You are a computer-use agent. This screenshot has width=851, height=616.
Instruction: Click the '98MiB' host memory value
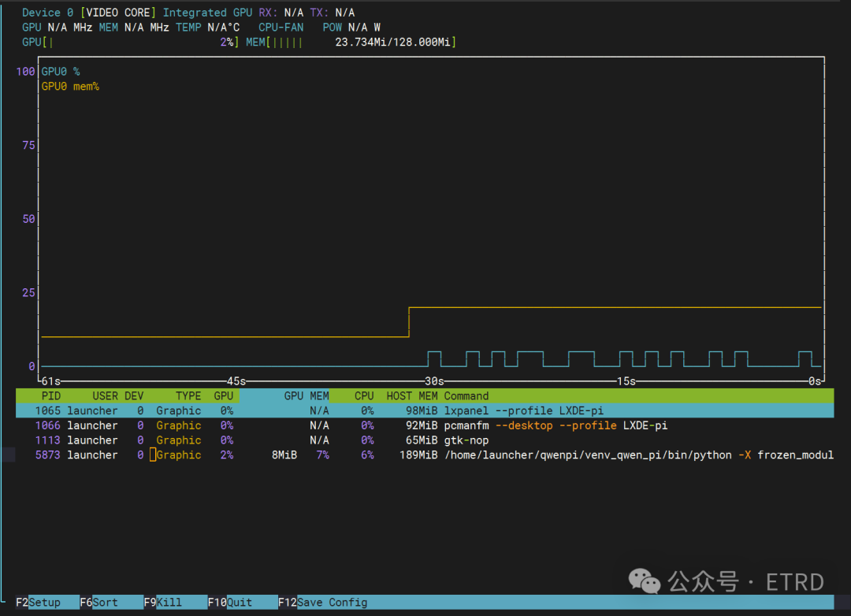click(x=422, y=411)
